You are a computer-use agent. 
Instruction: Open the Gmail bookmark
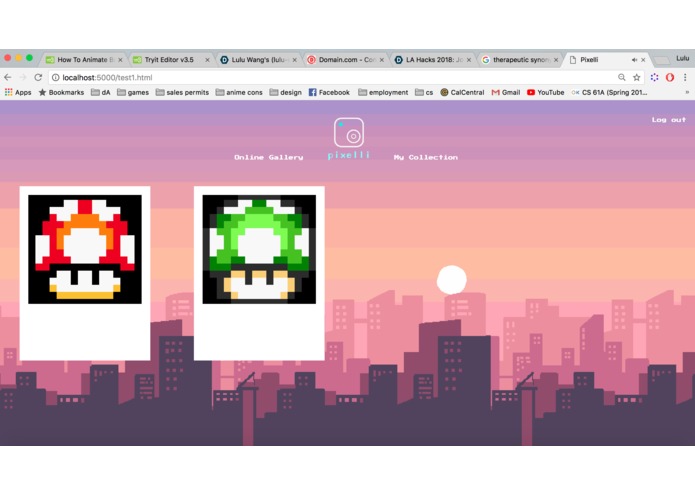click(506, 92)
